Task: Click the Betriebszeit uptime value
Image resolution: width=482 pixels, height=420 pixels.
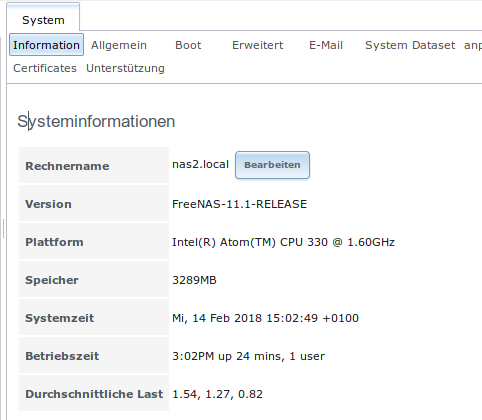Action: click(248, 356)
